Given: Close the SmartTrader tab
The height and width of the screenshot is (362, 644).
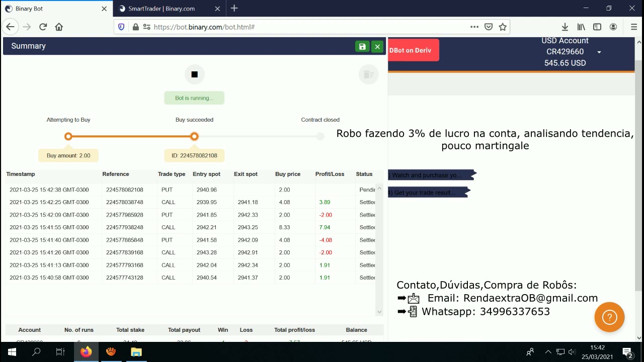Looking at the screenshot, I should point(217,9).
